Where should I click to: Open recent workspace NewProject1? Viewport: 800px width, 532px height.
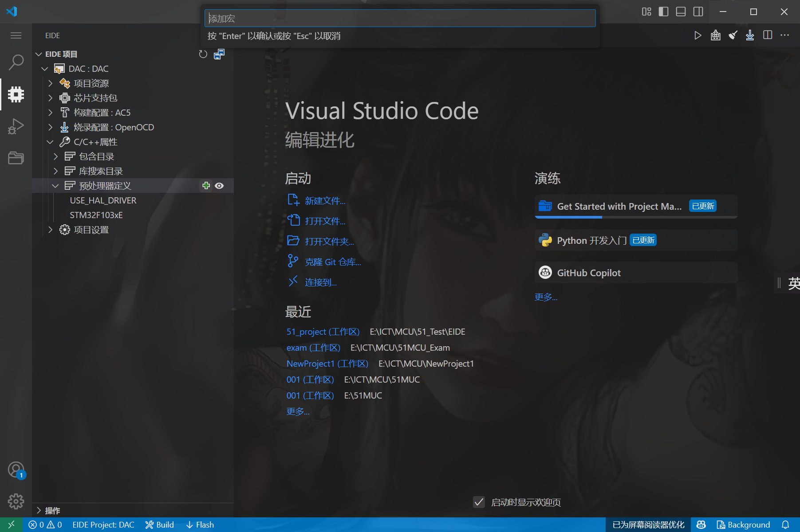(x=327, y=364)
